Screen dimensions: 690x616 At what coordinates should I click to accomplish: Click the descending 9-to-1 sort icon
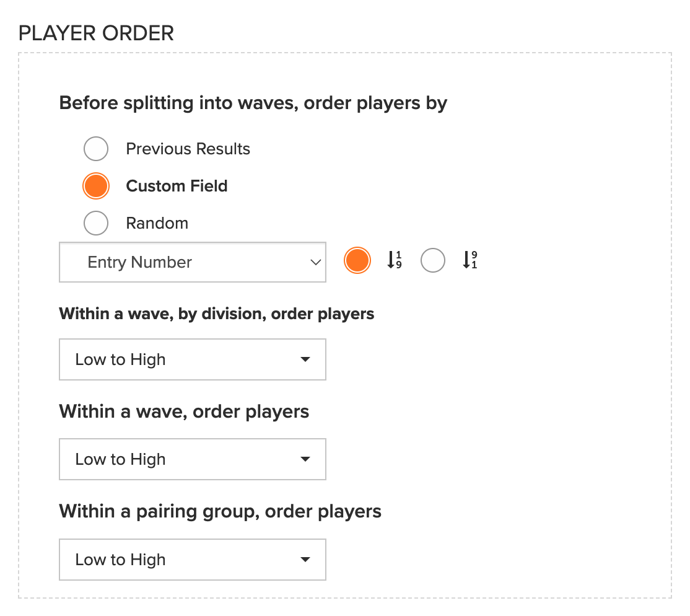(x=470, y=260)
